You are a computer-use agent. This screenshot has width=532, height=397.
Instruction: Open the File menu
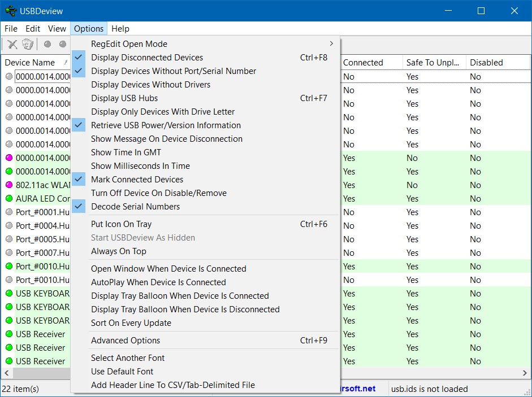click(11, 29)
